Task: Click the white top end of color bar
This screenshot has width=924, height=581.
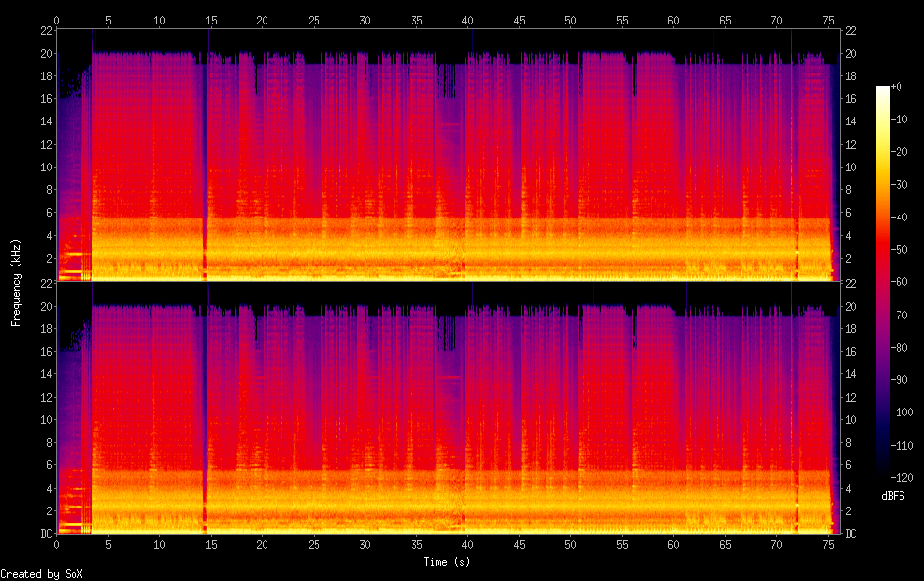Action: click(x=883, y=90)
